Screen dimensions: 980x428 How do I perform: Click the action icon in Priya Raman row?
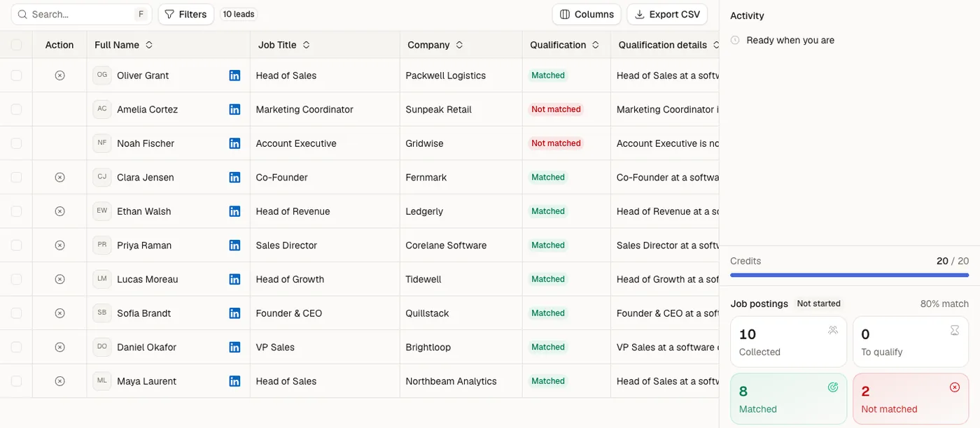[59, 245]
